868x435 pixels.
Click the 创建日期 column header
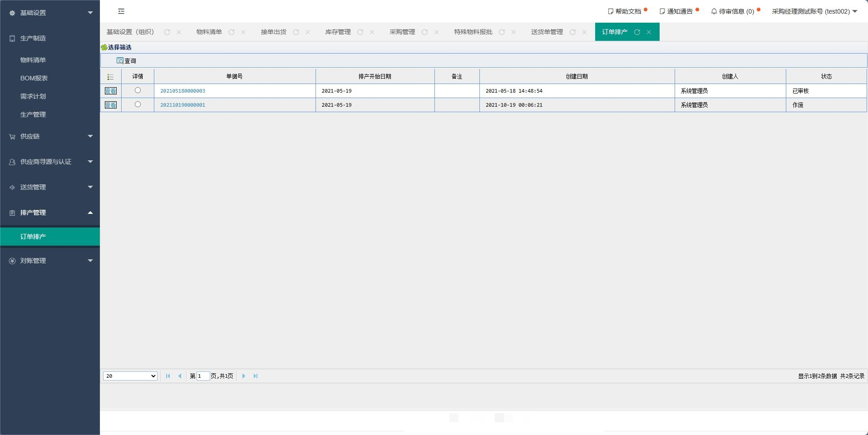click(x=577, y=76)
